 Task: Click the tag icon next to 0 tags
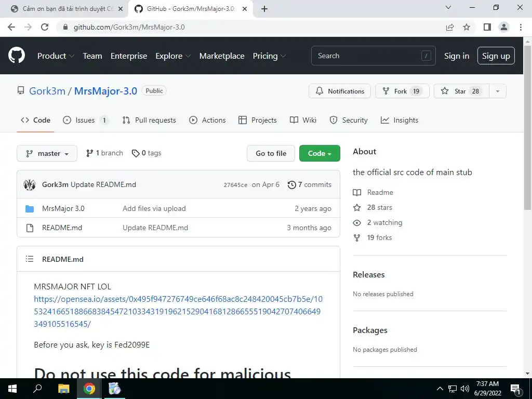coord(136,153)
